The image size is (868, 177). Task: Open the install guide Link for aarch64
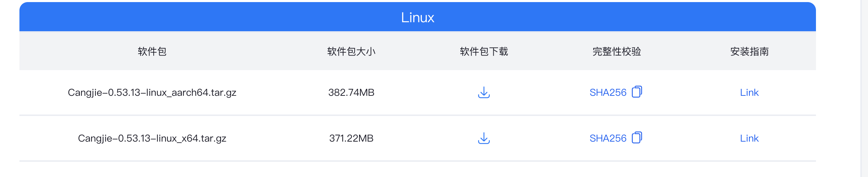749,92
